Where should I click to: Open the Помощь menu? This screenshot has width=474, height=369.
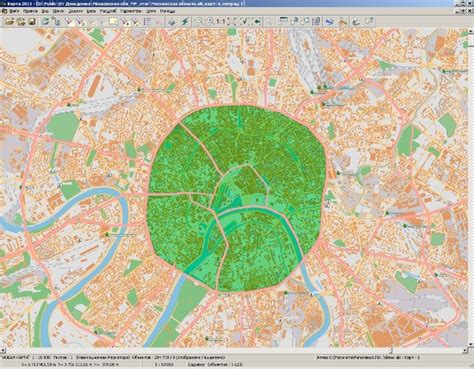(167, 11)
